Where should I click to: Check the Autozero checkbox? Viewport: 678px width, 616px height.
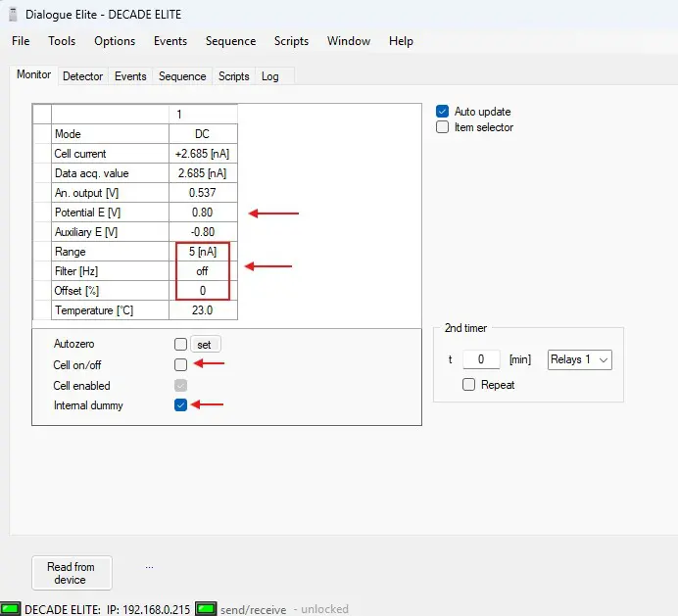[x=180, y=345]
